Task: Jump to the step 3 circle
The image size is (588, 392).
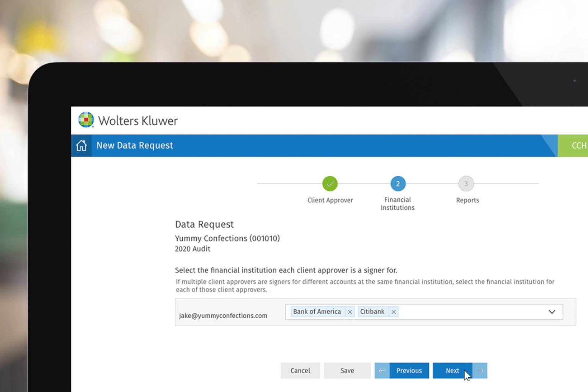Action: coord(466,184)
